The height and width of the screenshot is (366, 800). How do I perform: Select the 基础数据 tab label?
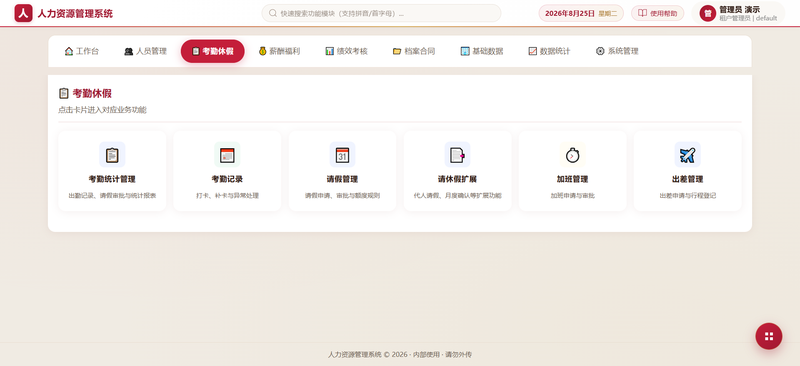point(488,51)
